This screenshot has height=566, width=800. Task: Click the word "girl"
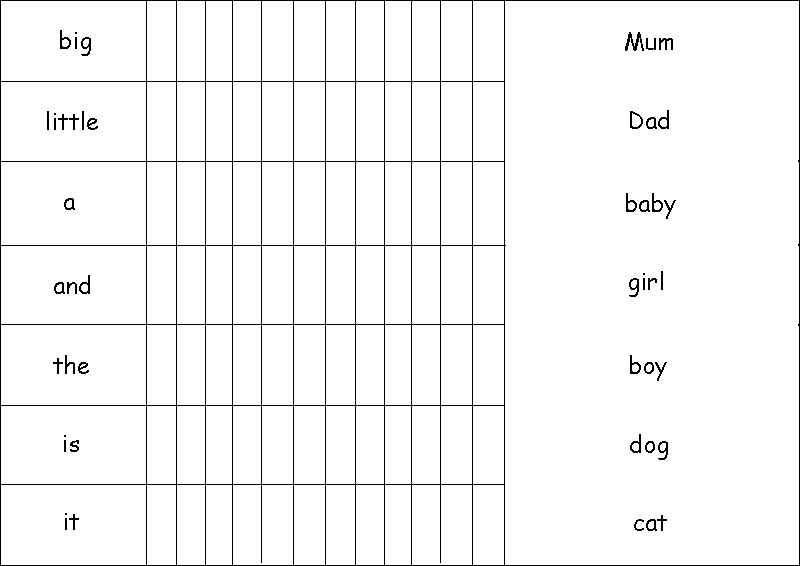[647, 283]
